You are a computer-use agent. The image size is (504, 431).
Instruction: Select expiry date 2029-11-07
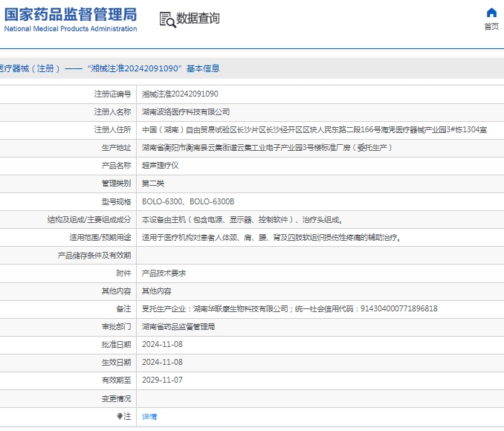[x=162, y=380]
